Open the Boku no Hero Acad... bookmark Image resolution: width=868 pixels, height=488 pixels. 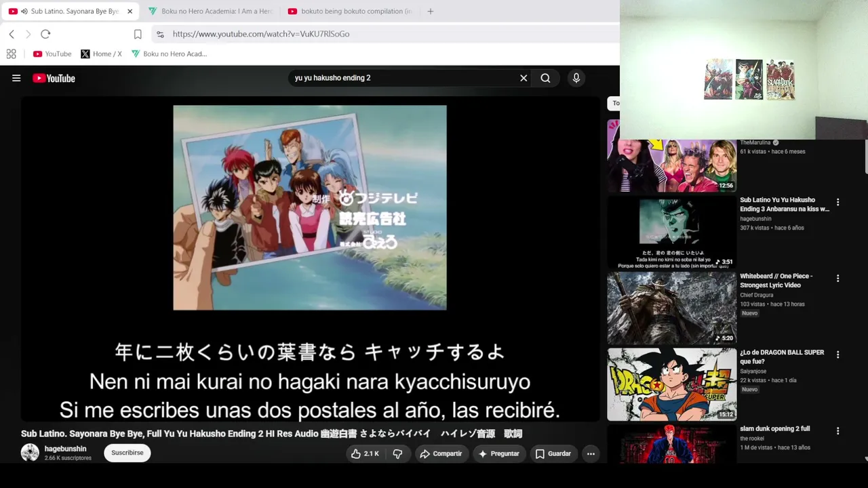[x=169, y=54]
